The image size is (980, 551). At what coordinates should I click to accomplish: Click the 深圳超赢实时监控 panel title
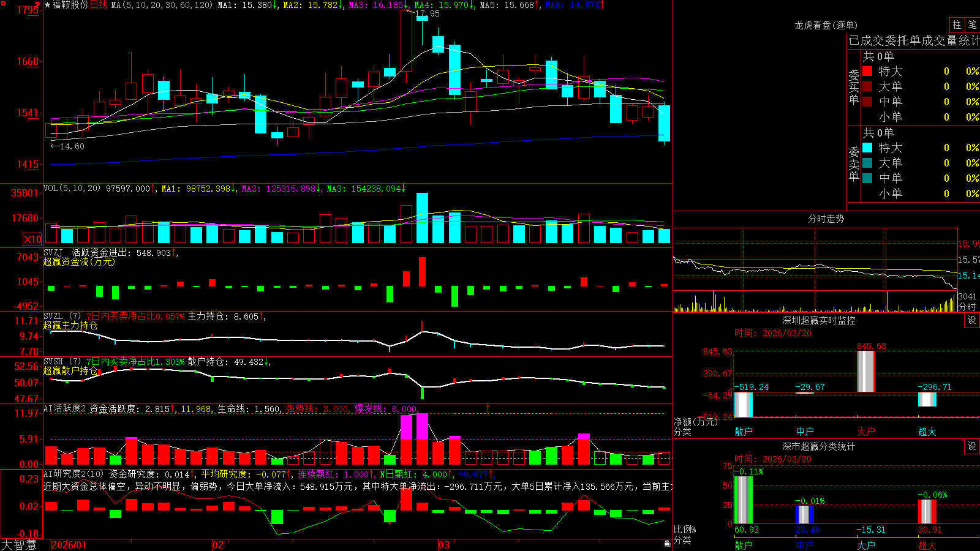click(x=818, y=320)
